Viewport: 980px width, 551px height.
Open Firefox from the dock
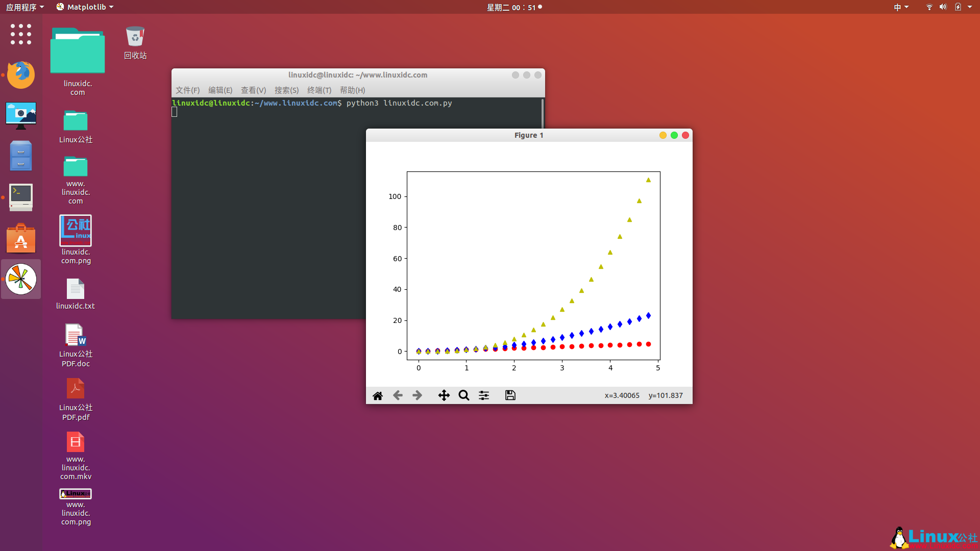21,75
